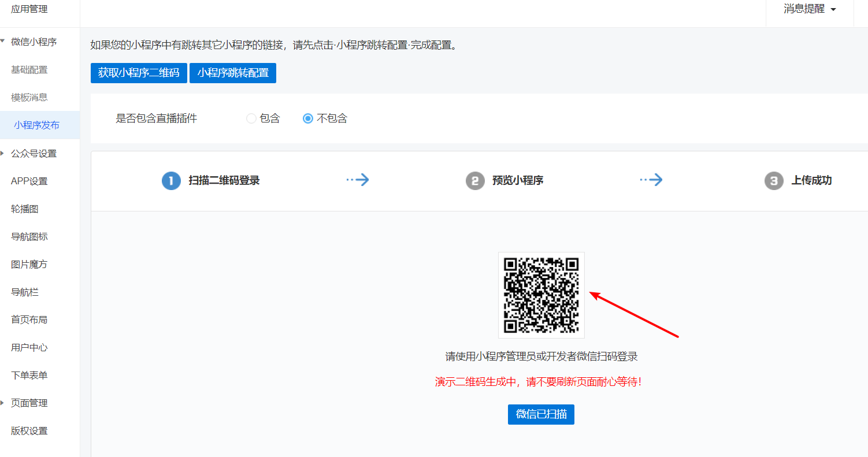Click the step 2 circle icon
The width and height of the screenshot is (868, 457).
point(475,181)
